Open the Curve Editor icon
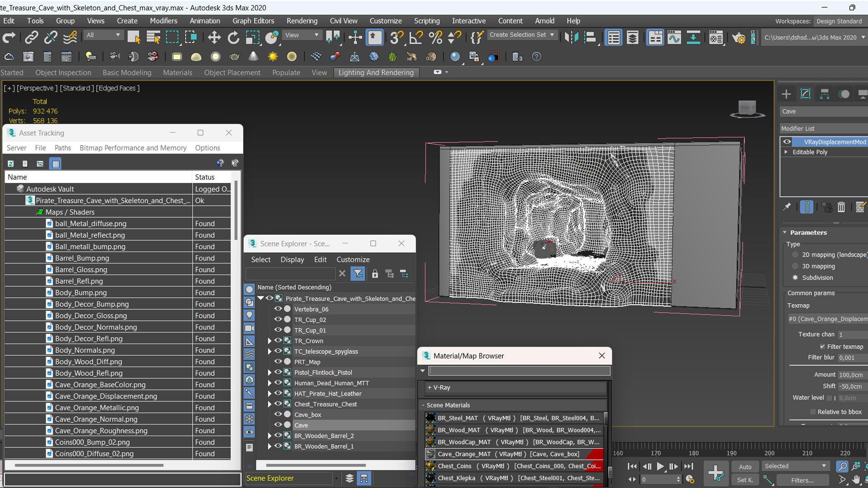Viewport: 868px width, 488px height. coord(674,38)
